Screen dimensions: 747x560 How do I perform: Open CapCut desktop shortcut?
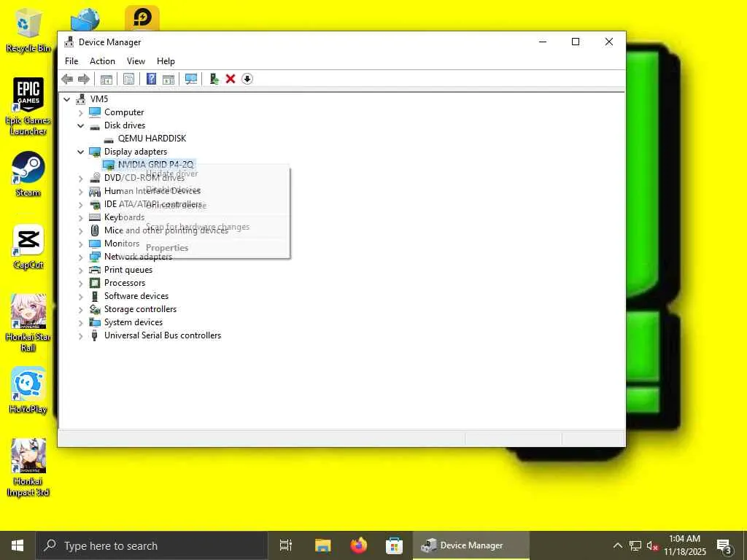28,246
